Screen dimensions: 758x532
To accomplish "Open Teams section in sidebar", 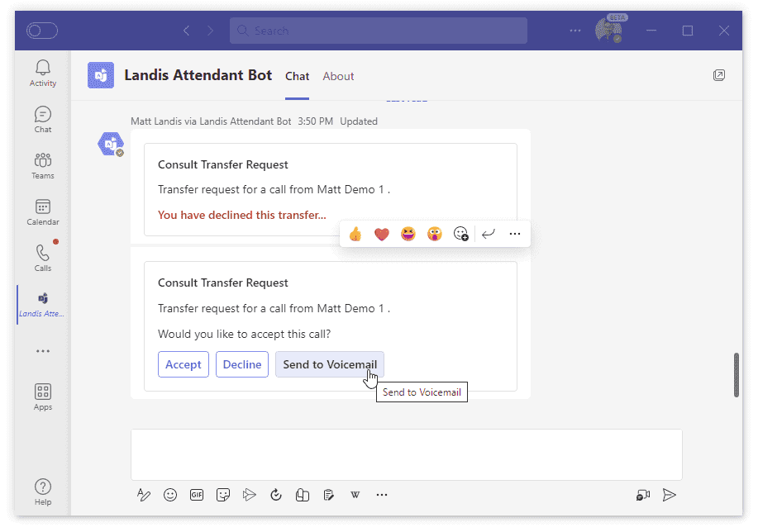I will tap(43, 165).
